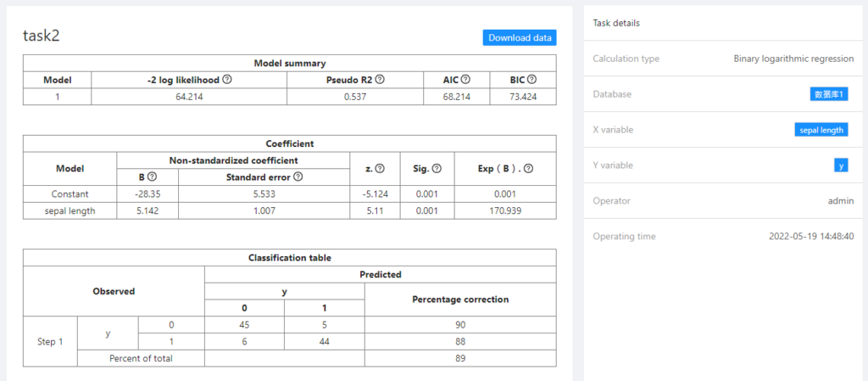
Task: Click the help icon beside Sig.
Action: (437, 169)
